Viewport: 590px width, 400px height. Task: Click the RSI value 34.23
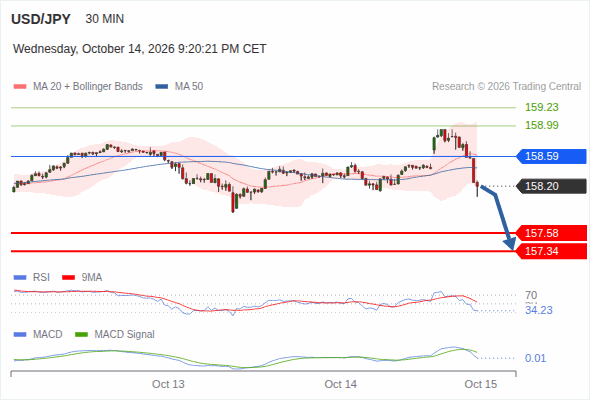click(539, 310)
